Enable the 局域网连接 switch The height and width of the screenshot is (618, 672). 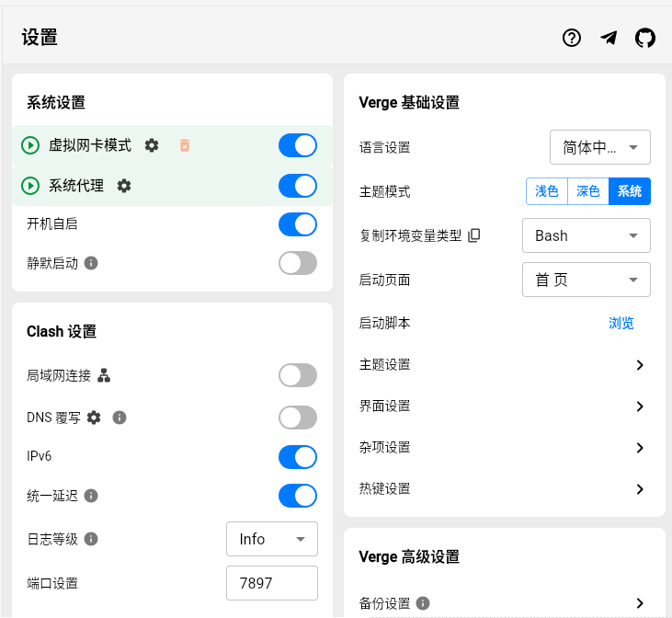pyautogui.click(x=298, y=375)
